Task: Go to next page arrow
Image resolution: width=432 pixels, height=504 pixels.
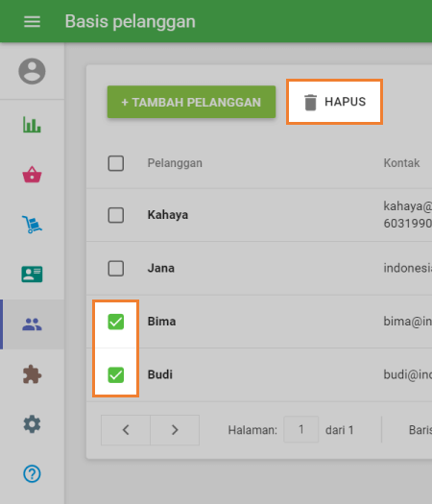Action: [x=175, y=430]
